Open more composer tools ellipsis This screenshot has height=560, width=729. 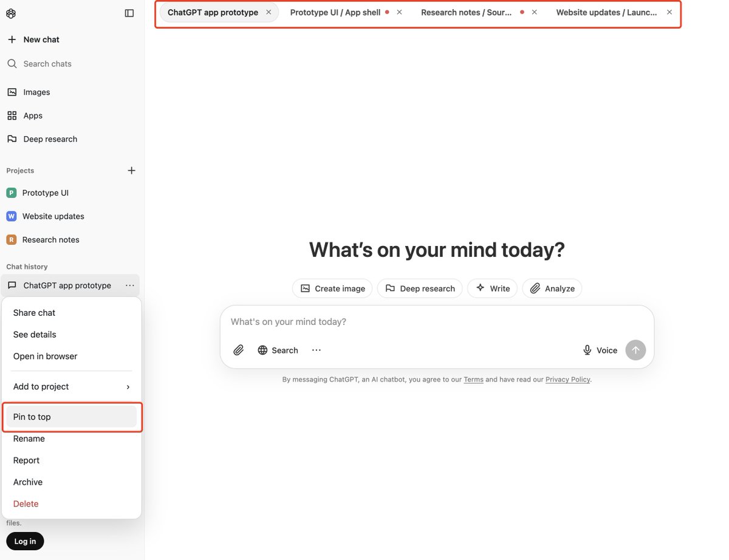click(x=317, y=350)
